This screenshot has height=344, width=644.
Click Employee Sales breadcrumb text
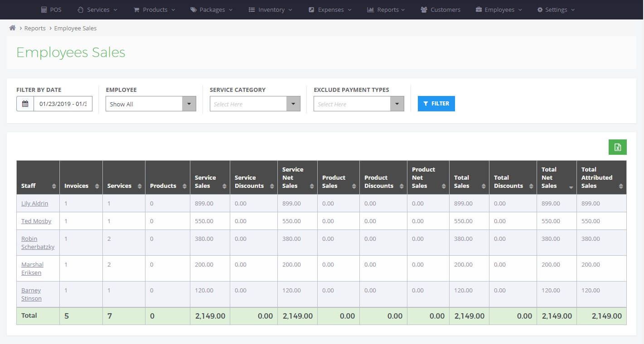coord(75,28)
